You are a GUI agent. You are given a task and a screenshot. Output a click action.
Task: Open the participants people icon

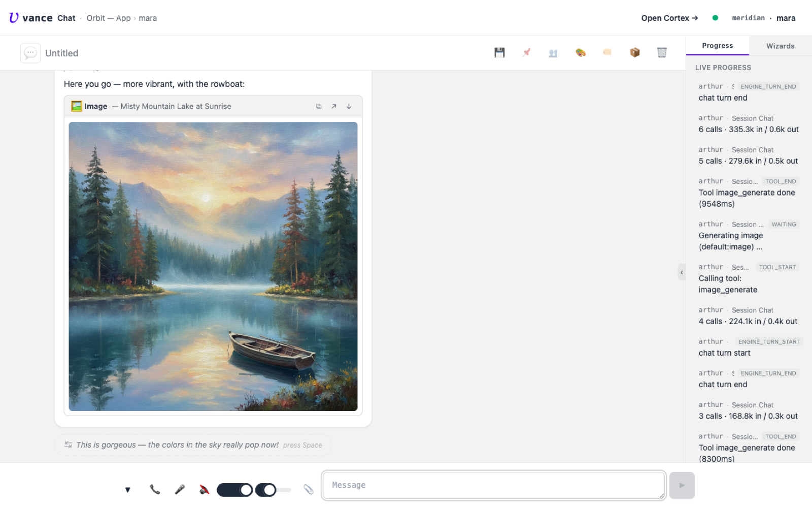pyautogui.click(x=553, y=52)
